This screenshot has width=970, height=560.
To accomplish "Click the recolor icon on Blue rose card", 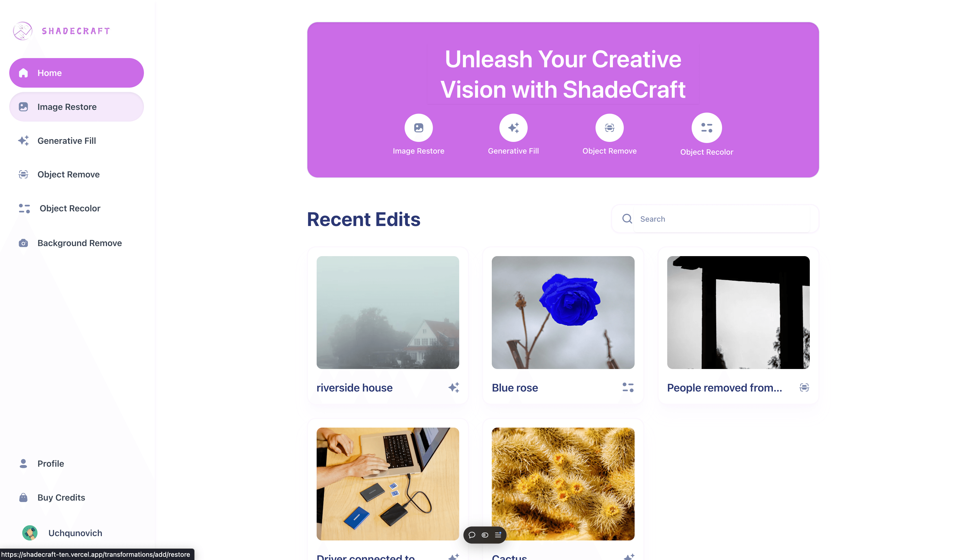I will 628,387.
